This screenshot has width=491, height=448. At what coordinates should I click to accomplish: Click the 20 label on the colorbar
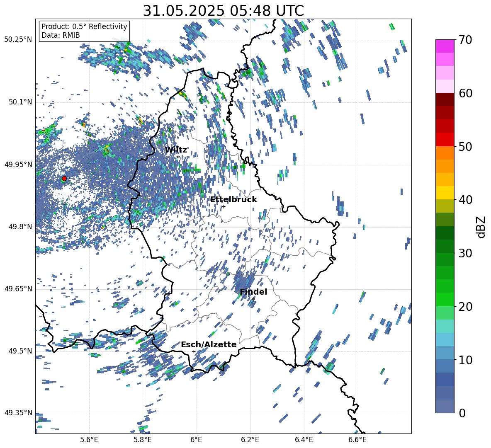click(465, 307)
